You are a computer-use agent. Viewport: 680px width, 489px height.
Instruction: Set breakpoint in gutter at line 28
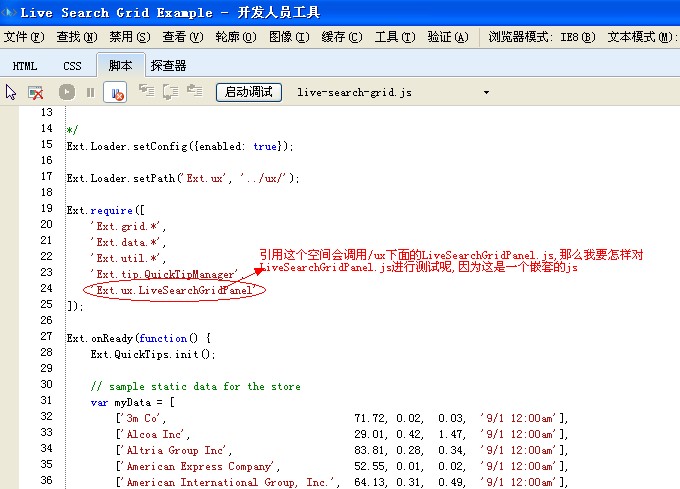coord(10,353)
